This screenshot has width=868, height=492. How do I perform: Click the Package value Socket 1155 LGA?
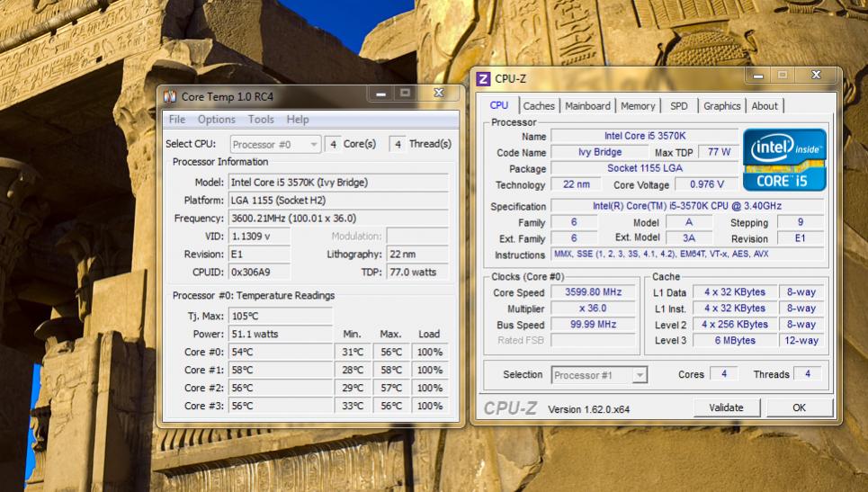pos(645,168)
